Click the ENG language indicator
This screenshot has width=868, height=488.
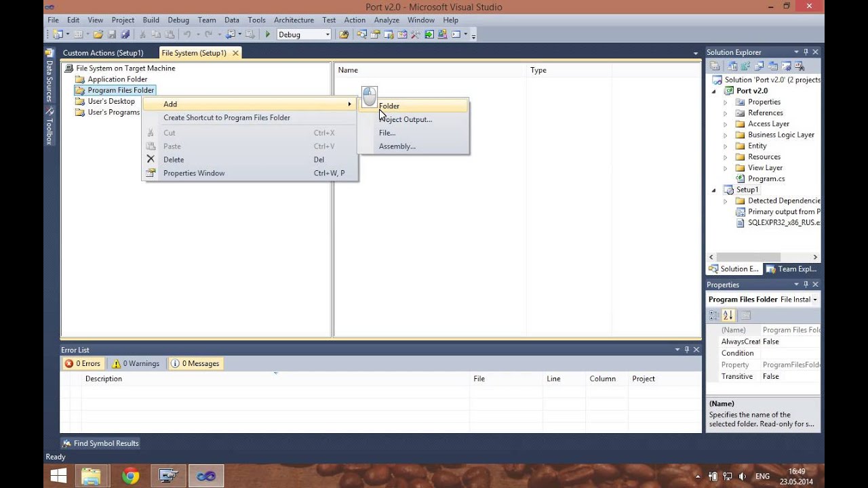[762, 476]
